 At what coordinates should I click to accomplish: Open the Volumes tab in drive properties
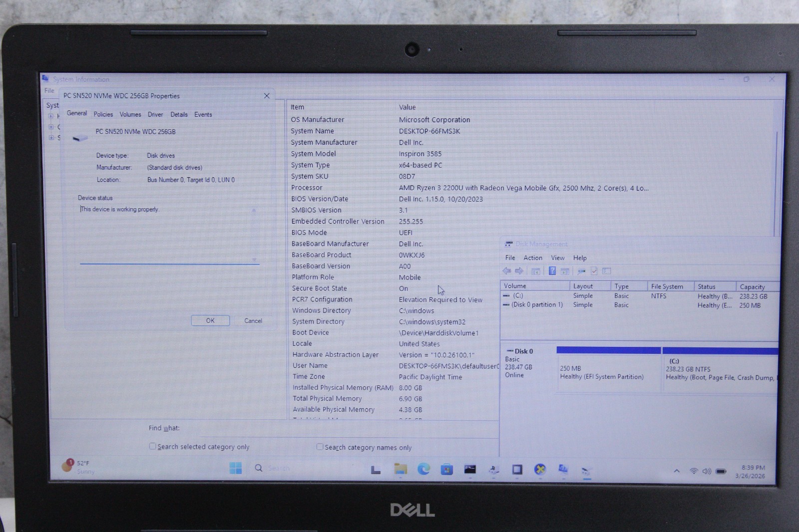[130, 114]
